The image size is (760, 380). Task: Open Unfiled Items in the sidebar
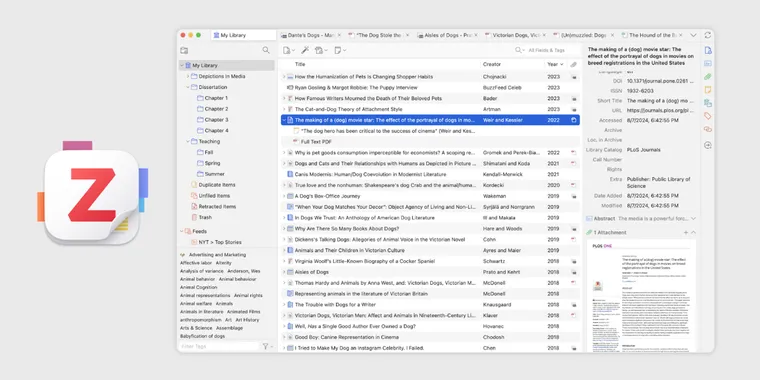coord(214,196)
